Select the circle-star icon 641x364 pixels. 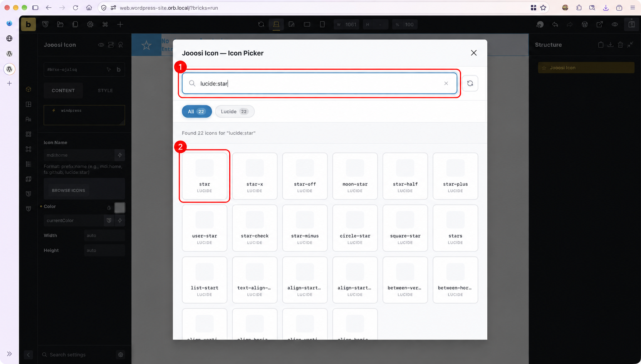coord(355,228)
